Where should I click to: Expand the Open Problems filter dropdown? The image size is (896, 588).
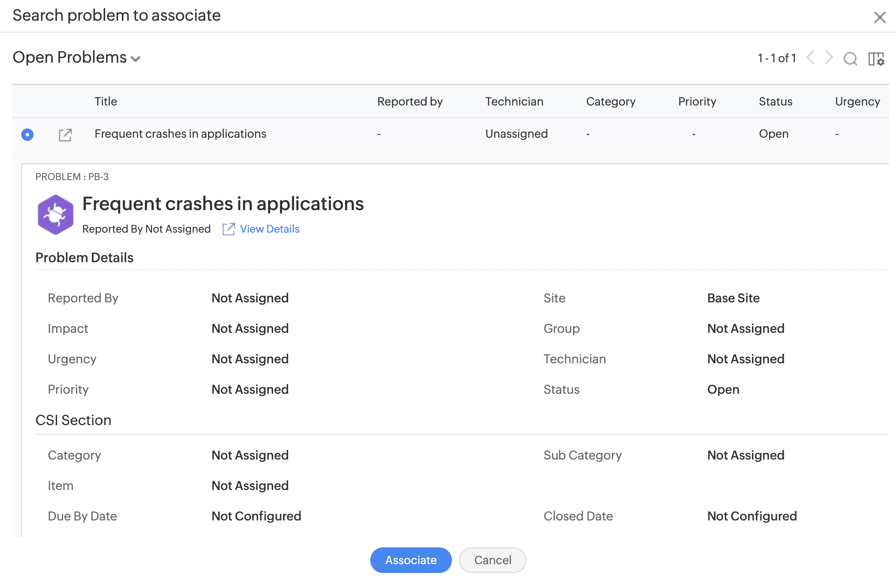[x=136, y=59]
